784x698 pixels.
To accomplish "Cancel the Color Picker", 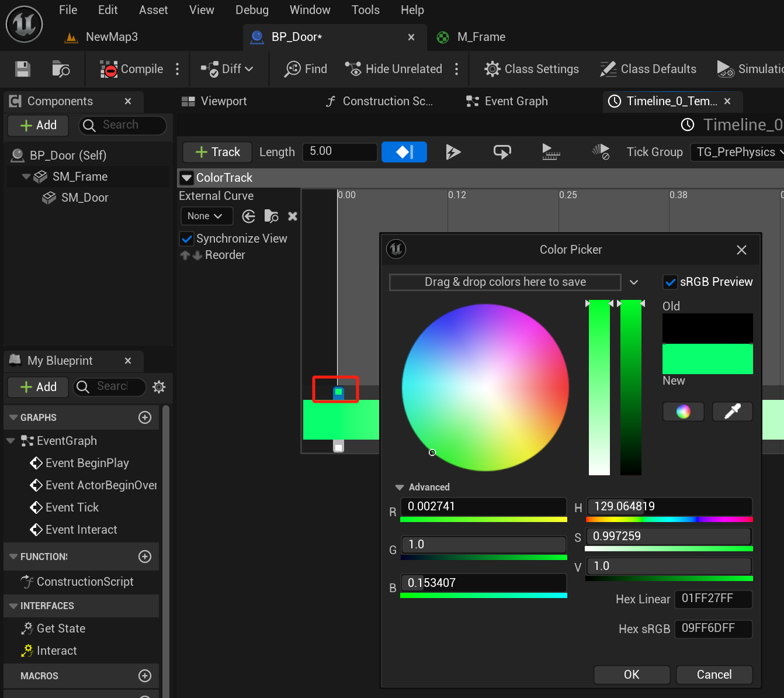I will coord(714,675).
